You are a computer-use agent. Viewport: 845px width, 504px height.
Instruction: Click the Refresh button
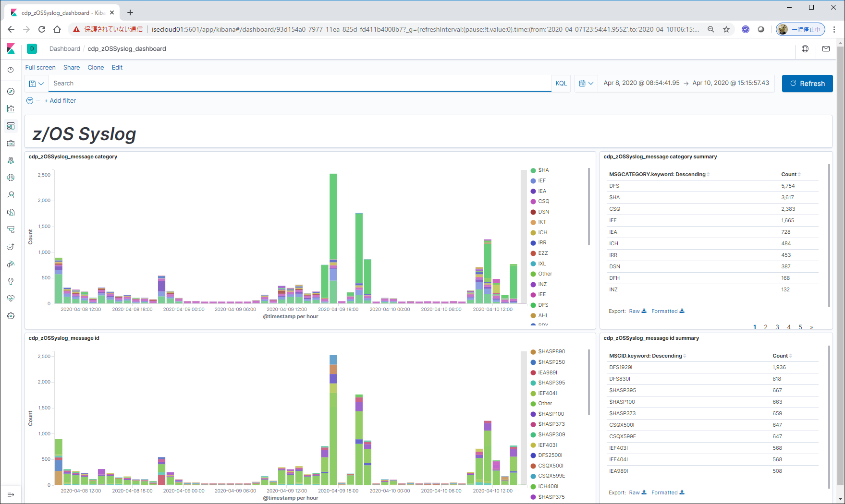[x=808, y=84]
